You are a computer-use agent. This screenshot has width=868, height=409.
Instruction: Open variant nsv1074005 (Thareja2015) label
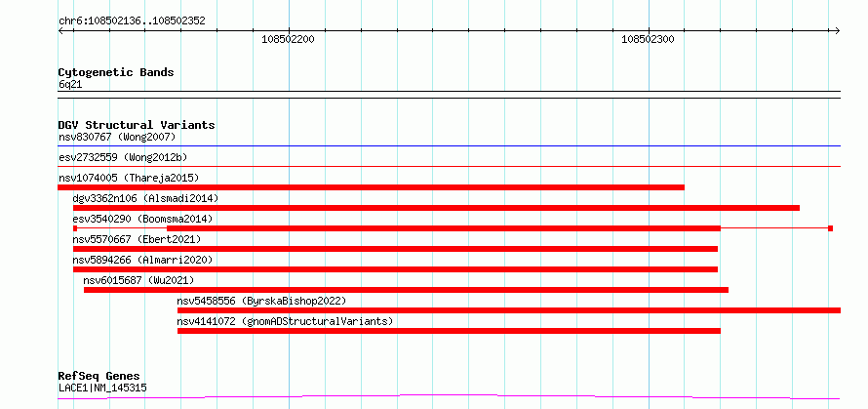pos(129,178)
